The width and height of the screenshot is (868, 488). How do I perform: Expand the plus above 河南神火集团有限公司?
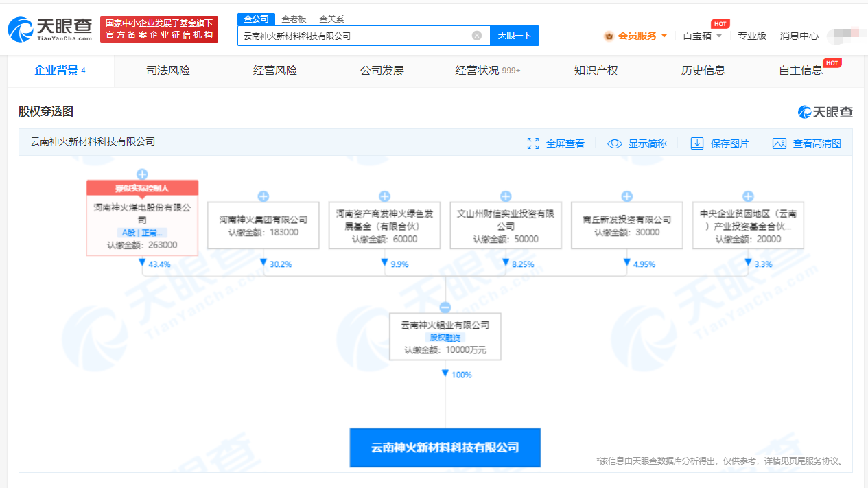pyautogui.click(x=263, y=196)
